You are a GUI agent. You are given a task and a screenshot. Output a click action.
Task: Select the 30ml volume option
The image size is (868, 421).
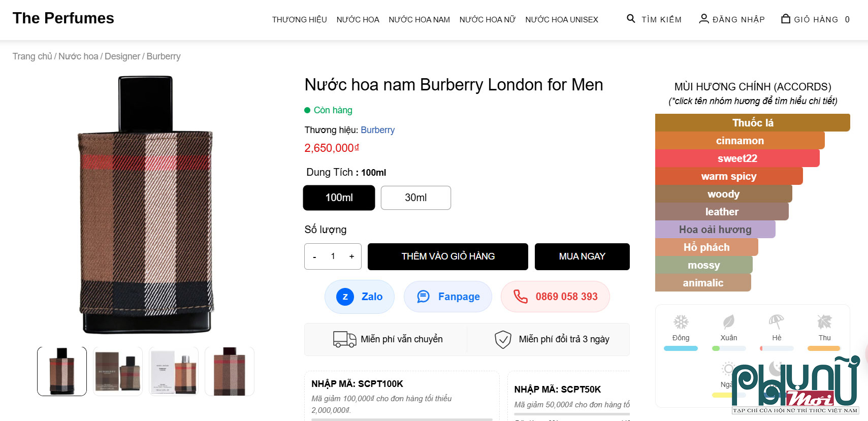click(415, 198)
